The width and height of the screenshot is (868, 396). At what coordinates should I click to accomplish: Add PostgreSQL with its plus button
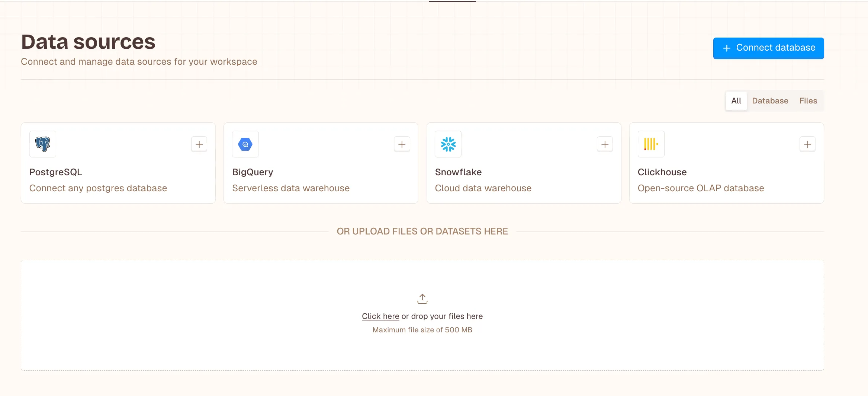tap(199, 144)
